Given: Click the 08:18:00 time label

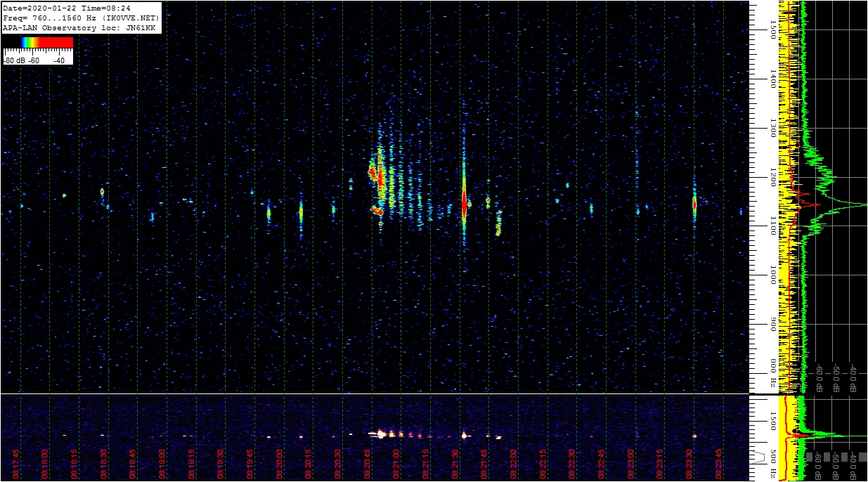Looking at the screenshot, I should [45, 463].
